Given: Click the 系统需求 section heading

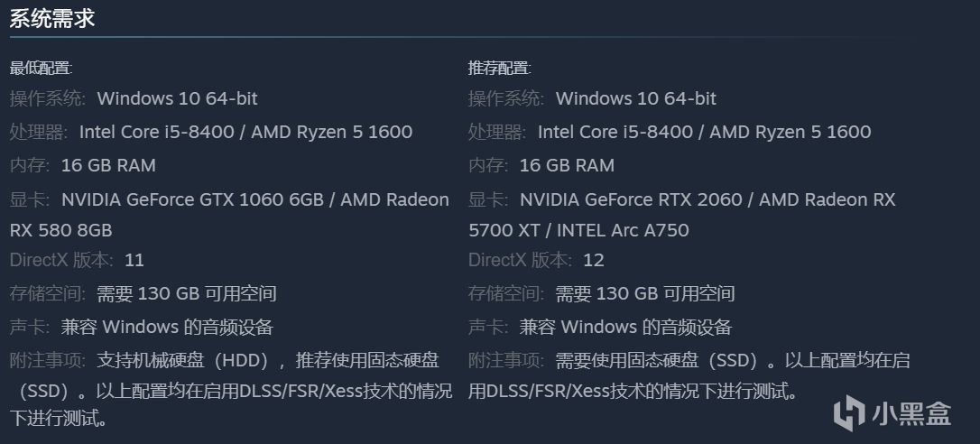Looking at the screenshot, I should [51, 17].
